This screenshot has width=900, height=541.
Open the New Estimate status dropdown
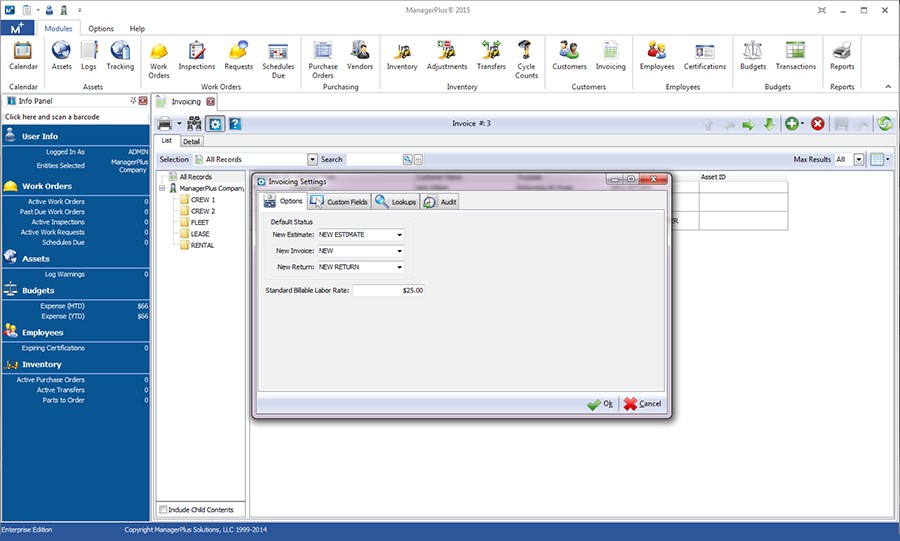point(399,235)
